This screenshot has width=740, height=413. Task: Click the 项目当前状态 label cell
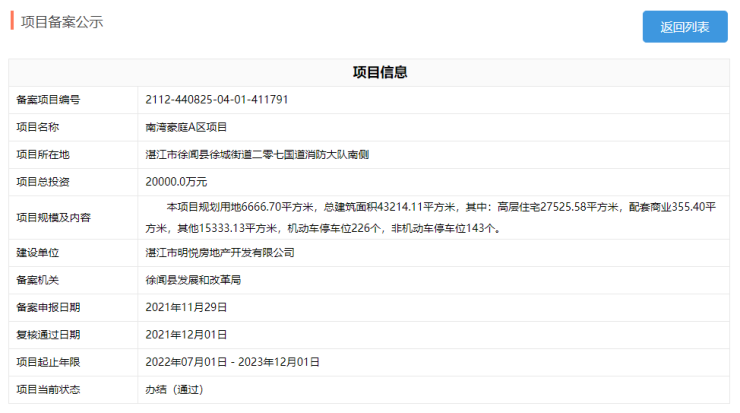[73, 389]
